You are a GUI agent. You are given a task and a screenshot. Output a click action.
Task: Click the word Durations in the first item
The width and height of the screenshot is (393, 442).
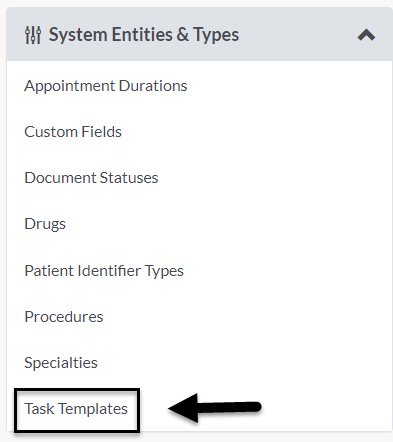pyautogui.click(x=153, y=86)
